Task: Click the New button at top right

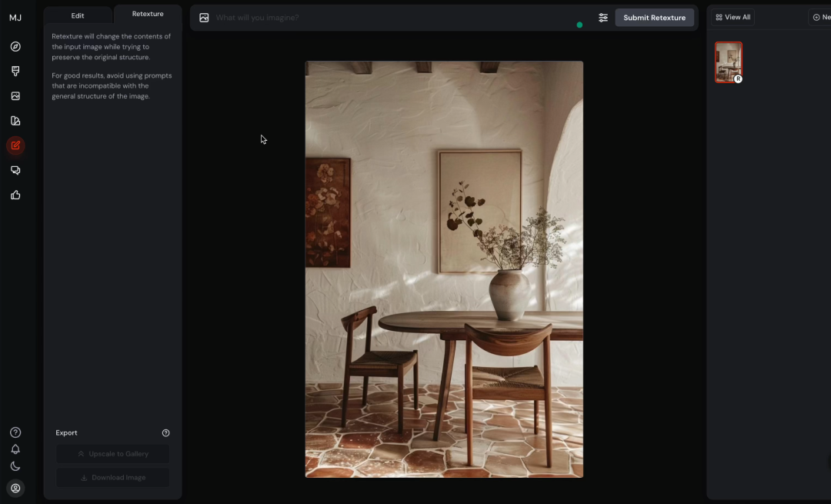Action: pos(822,17)
